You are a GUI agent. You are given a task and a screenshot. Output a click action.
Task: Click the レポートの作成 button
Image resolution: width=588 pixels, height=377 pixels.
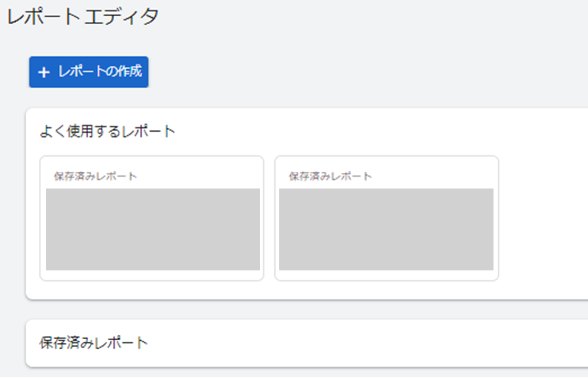point(89,72)
